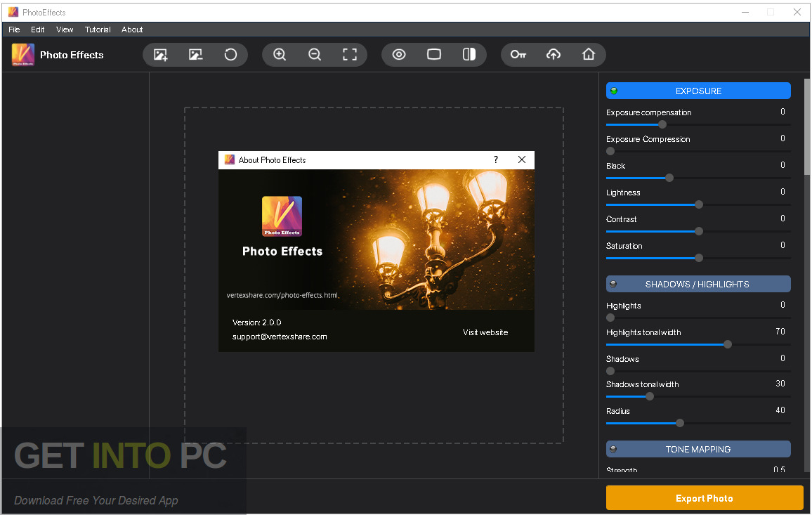Zoom in with the magnifier plus icon
Screen dimensions: 812x515
pyautogui.click(x=280, y=54)
